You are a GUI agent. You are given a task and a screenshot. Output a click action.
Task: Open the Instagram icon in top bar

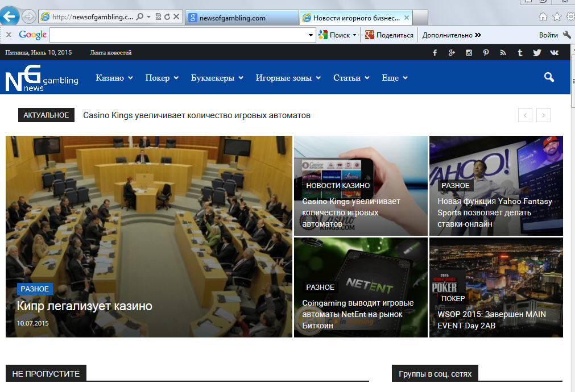[x=469, y=53]
